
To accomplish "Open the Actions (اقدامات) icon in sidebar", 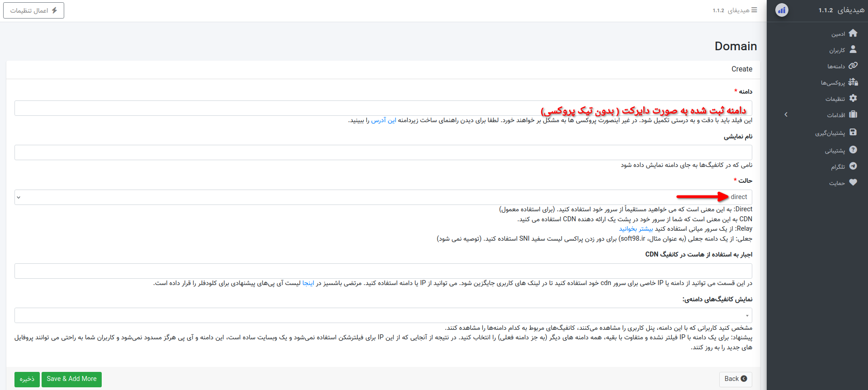I will click(x=853, y=114).
